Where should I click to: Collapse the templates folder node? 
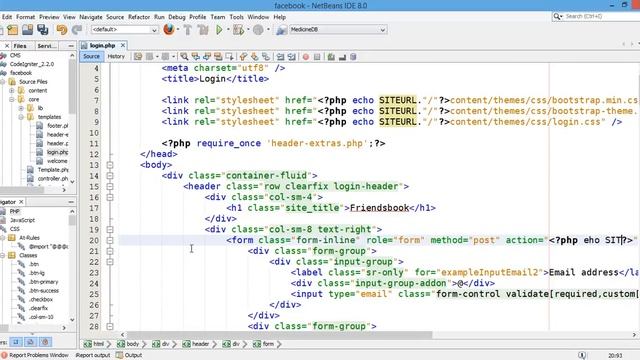[x=21, y=117]
